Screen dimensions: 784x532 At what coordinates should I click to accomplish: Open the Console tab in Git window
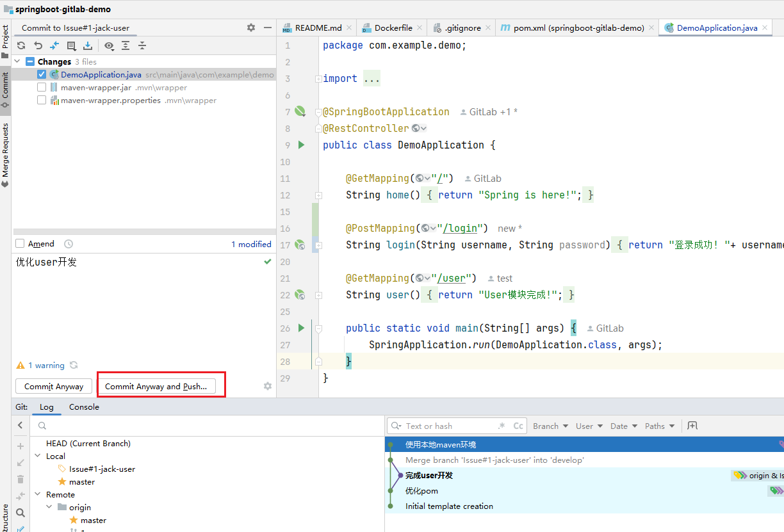[84, 407]
